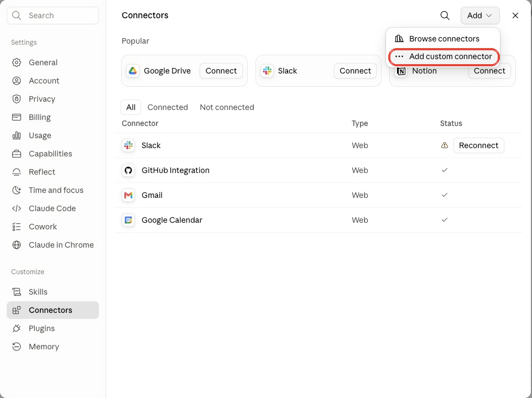
Task: Click the search icon in Connectors header
Action: [x=445, y=15]
